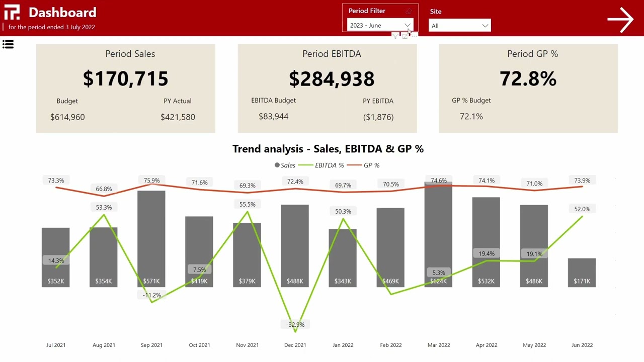The width and height of the screenshot is (644, 362).
Task: Click the Mar 2022 axis label
Action: 439,345
